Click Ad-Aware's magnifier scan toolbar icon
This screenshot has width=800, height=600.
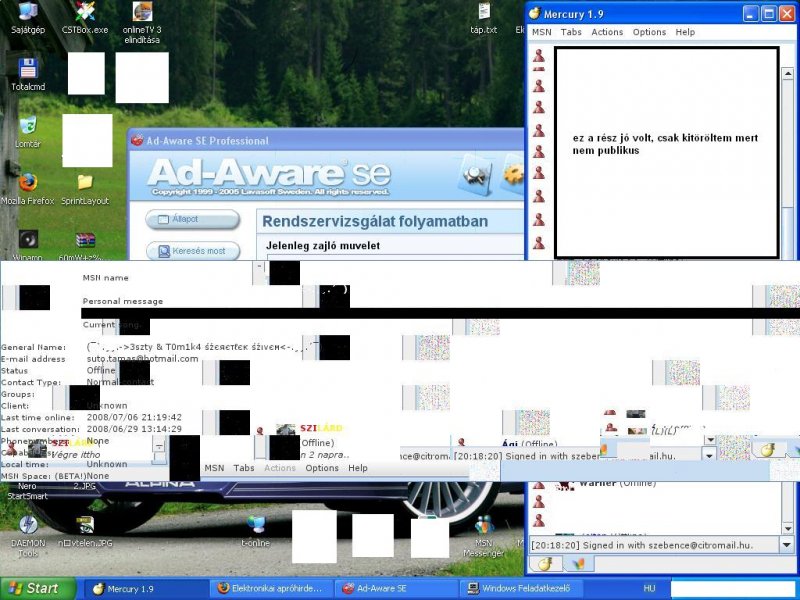tap(474, 175)
